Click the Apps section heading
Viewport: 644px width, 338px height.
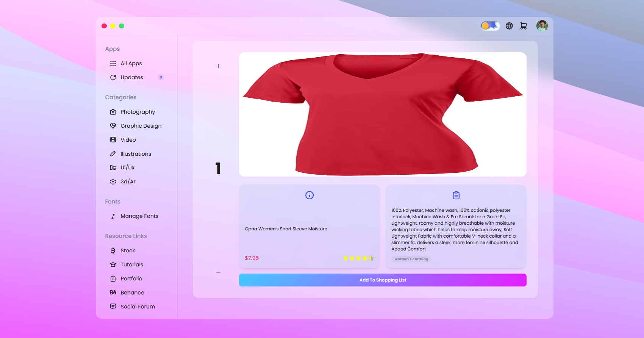pos(113,49)
